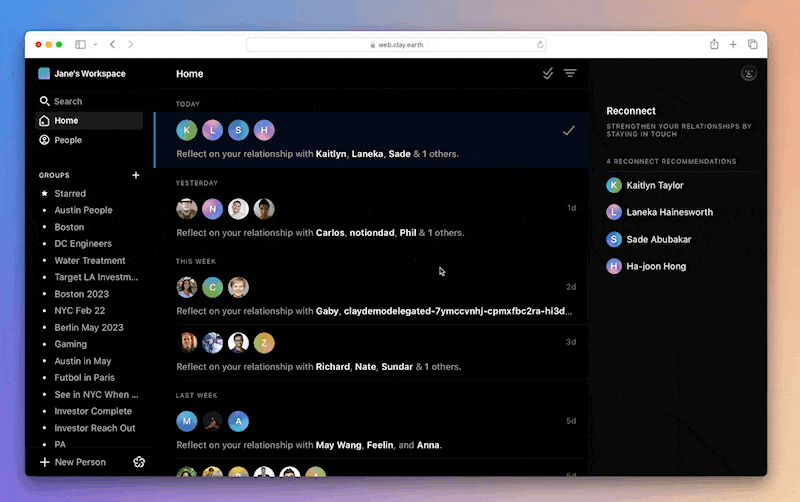This screenshot has width=800, height=502.
Task: Click the yellow Z avatar
Action: pyautogui.click(x=264, y=343)
